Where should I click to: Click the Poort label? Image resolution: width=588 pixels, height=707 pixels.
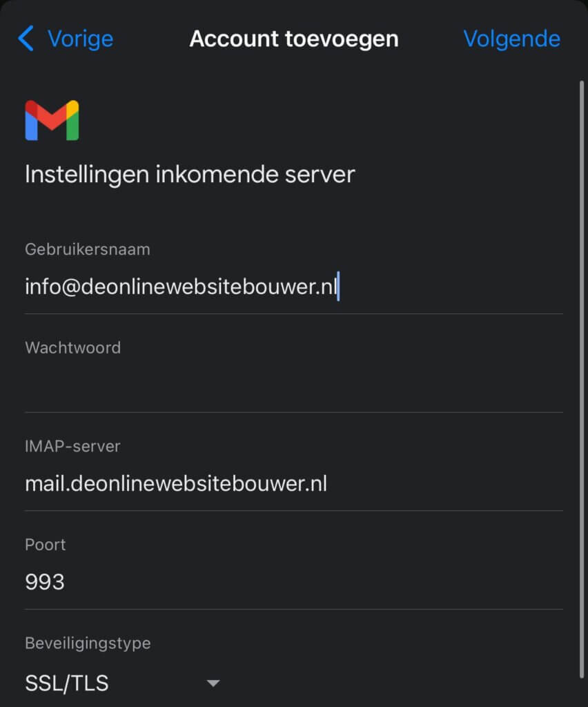click(x=45, y=545)
